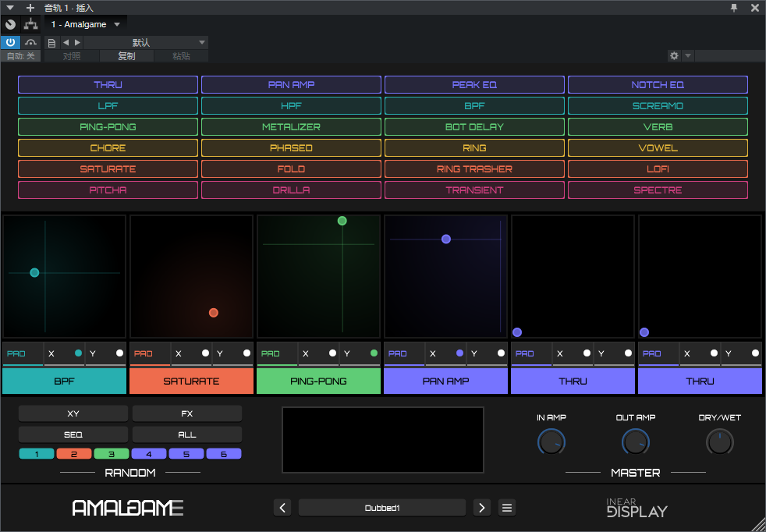Click the routing tree icon
The image size is (766, 532).
click(30, 24)
